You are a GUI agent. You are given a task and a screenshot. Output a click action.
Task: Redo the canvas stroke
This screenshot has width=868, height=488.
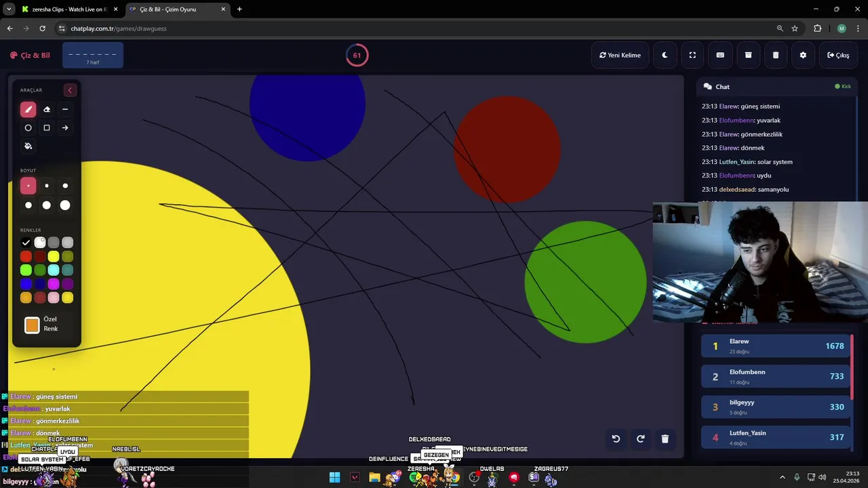(640, 439)
